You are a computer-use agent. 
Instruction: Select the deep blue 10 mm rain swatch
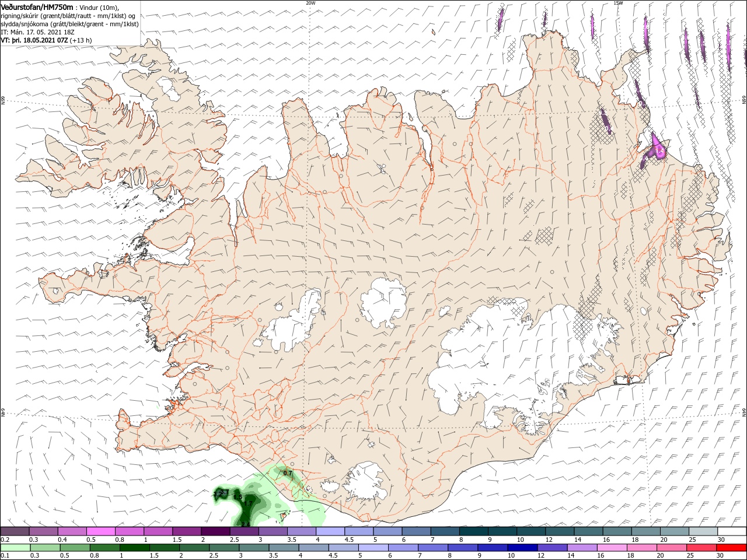point(522,548)
